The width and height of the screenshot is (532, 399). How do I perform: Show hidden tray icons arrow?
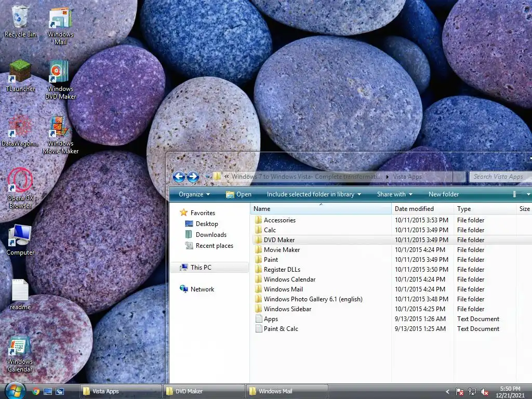pos(447,392)
